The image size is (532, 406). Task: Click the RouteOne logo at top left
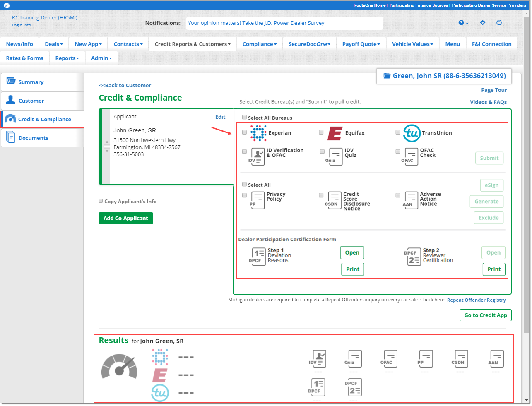pyautogui.click(x=6, y=5)
